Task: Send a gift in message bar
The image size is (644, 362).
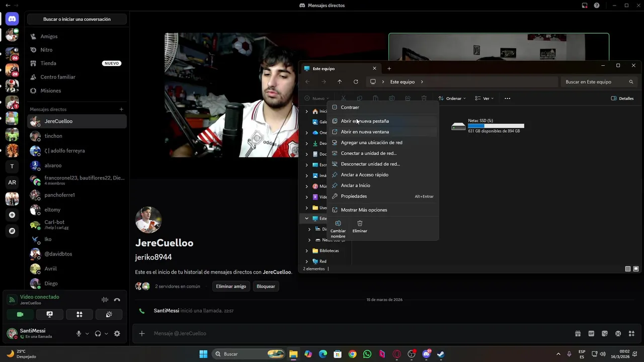Action: pyautogui.click(x=578, y=333)
